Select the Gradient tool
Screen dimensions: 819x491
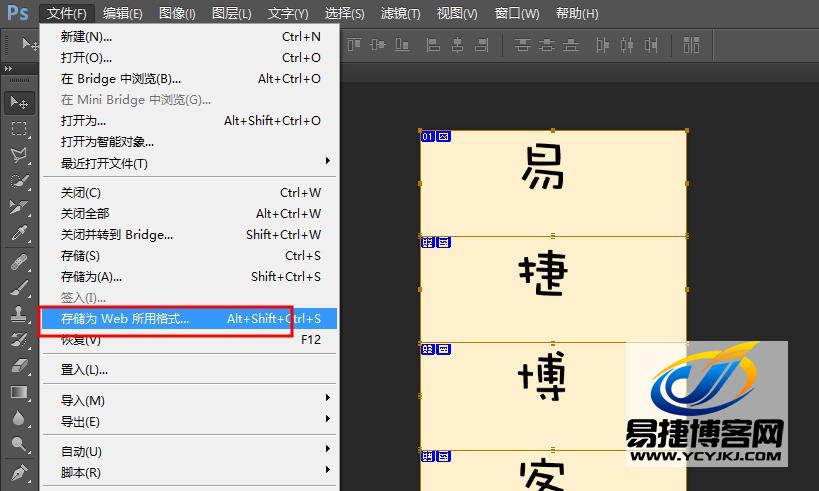tap(18, 392)
